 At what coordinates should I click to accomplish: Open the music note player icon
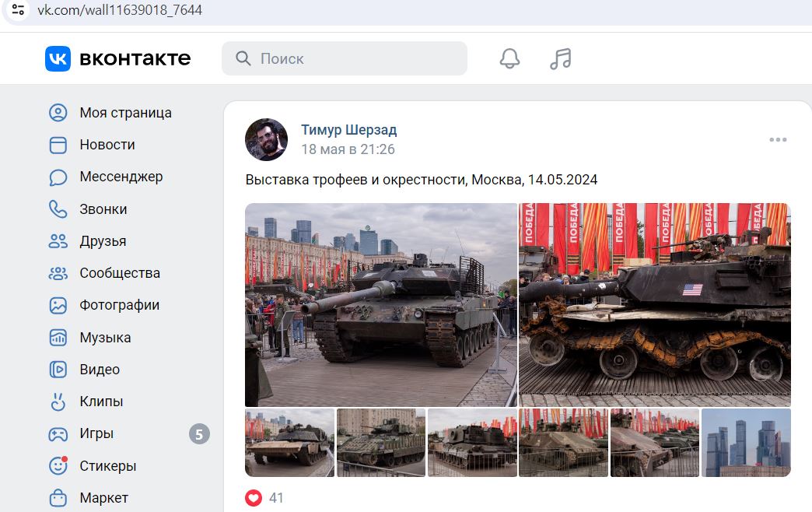pyautogui.click(x=560, y=58)
